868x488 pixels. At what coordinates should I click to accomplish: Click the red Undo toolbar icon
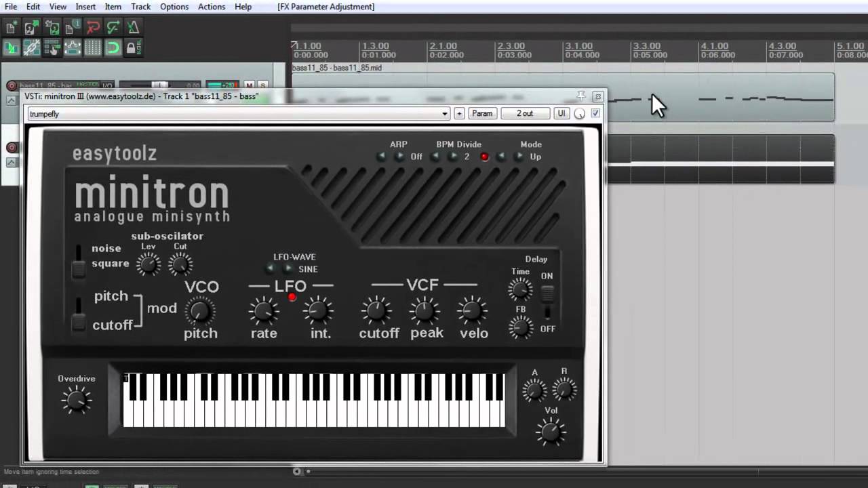point(93,28)
